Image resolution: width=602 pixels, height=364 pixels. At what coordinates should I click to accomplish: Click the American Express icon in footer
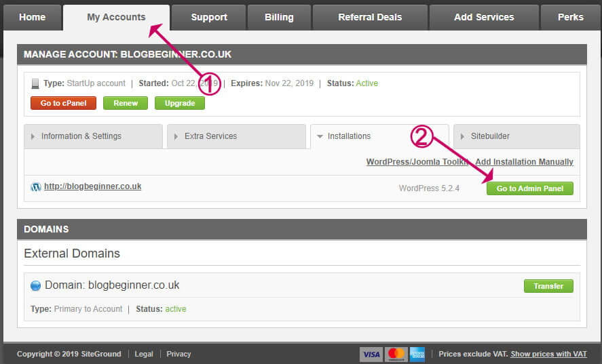417,354
